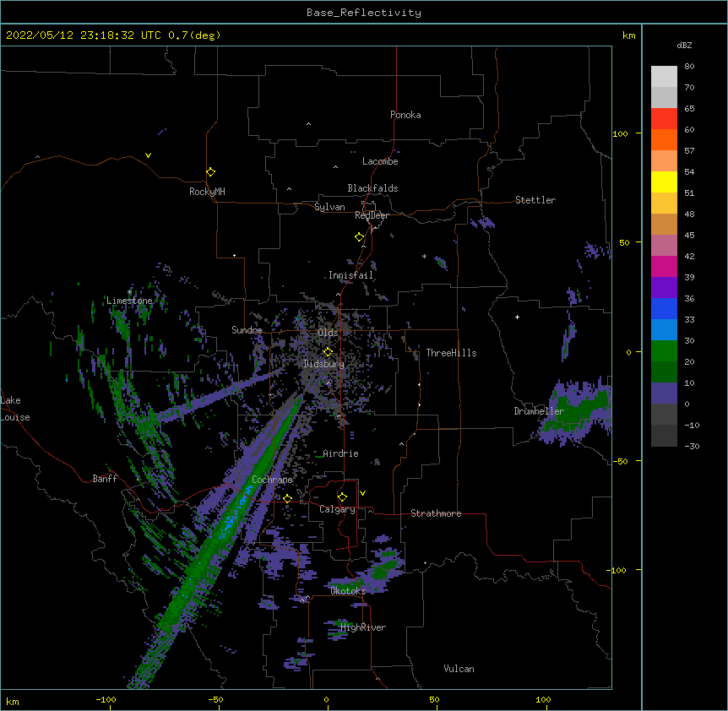Viewport: 728px width, 711px height.
Task: Click the 42 dBZ magenta color swatch
Action: [x=664, y=266]
